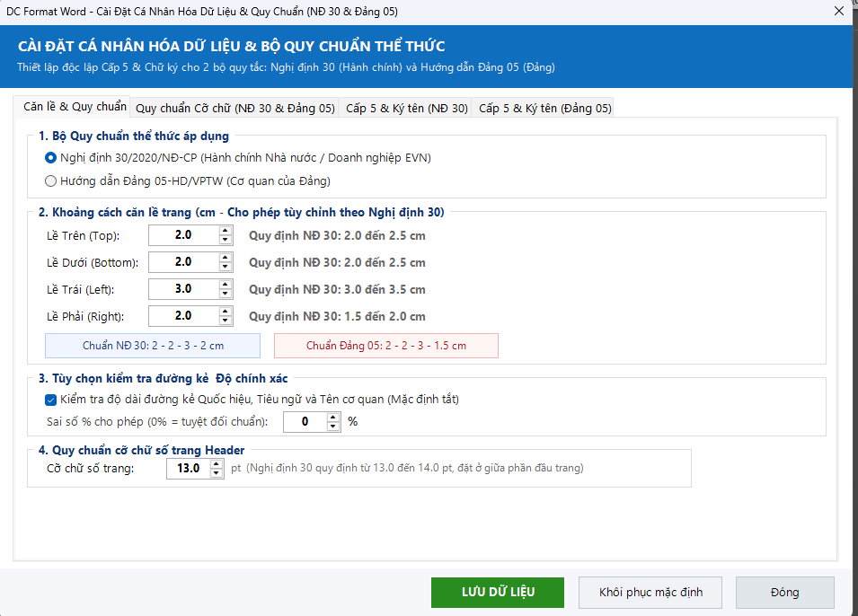
Task: Decrease the Lề Trái (Left) margin value
Action: coord(225,294)
